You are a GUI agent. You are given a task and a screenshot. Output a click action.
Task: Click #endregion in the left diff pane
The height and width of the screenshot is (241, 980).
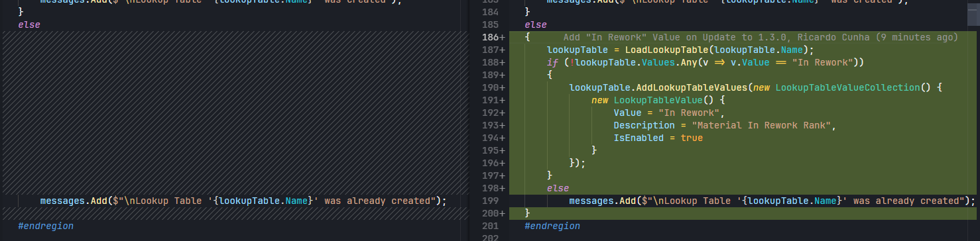click(46, 226)
